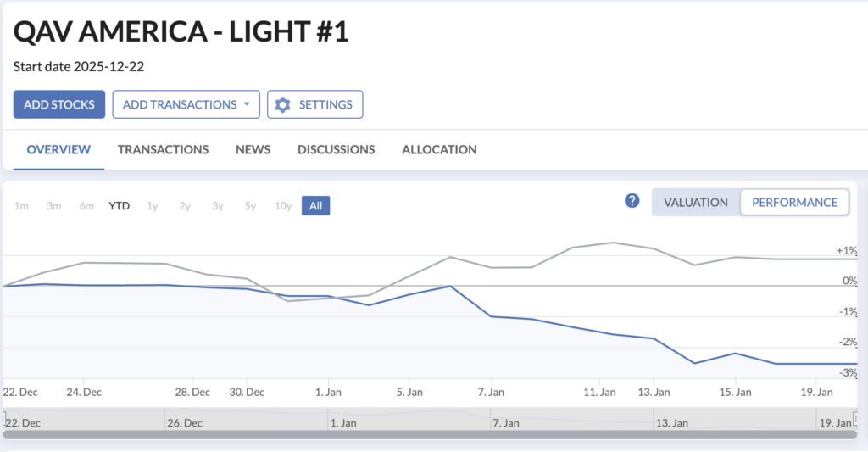Switch chart to Performance view
The width and height of the screenshot is (868, 452).
(794, 202)
